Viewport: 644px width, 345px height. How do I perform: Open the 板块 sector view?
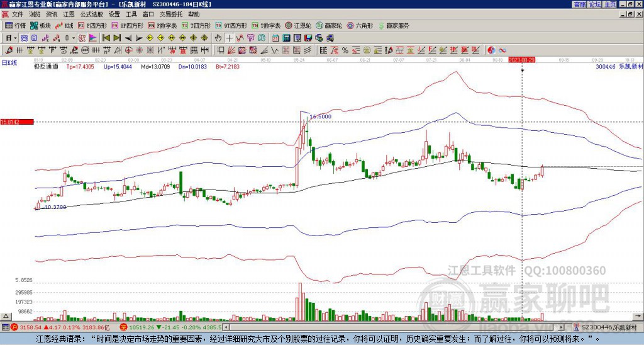tap(40, 25)
